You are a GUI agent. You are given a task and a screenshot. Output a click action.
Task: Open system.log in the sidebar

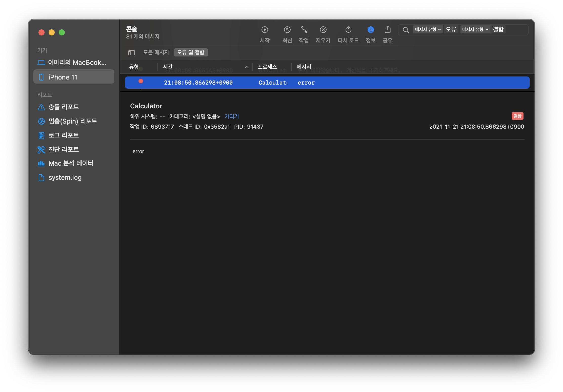coord(65,178)
